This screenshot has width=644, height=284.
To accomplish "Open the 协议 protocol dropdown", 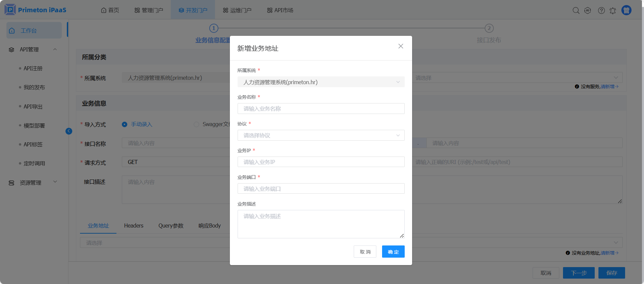I will (x=321, y=135).
